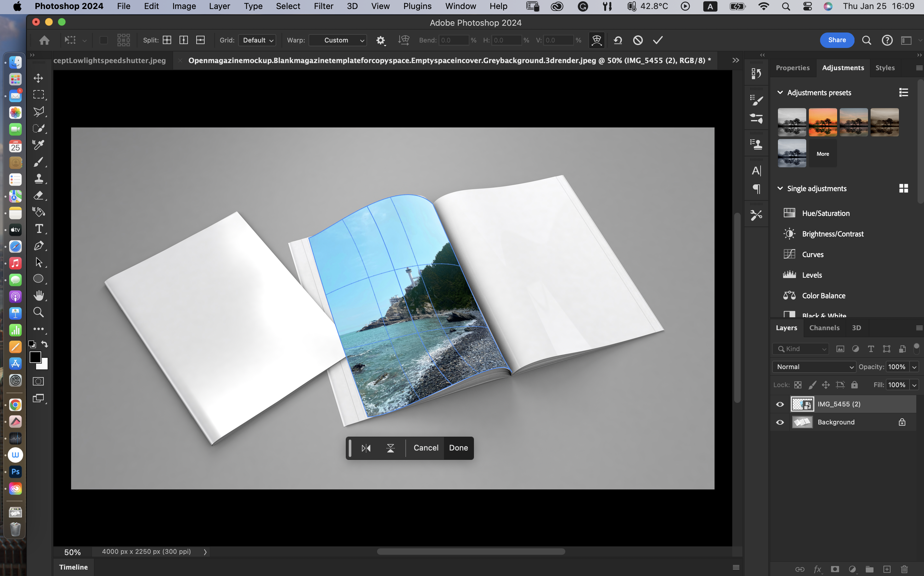This screenshot has height=576, width=924.
Task: Switch to the Channels tab
Action: point(824,328)
